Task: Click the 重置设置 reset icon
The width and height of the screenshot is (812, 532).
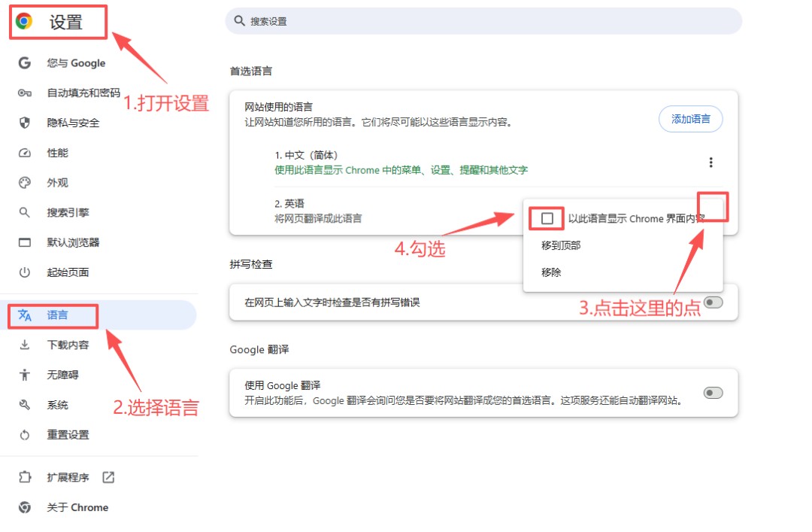Action: pyautogui.click(x=23, y=435)
